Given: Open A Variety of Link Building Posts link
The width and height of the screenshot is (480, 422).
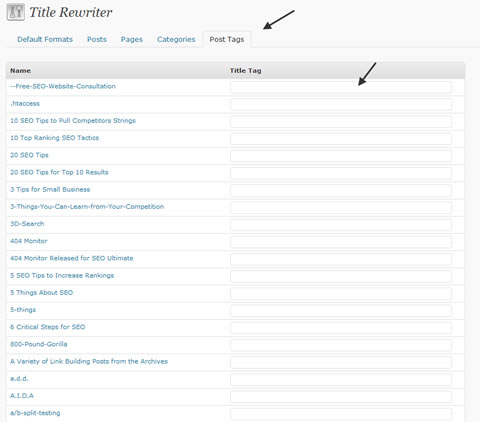Looking at the screenshot, I should [89, 362].
